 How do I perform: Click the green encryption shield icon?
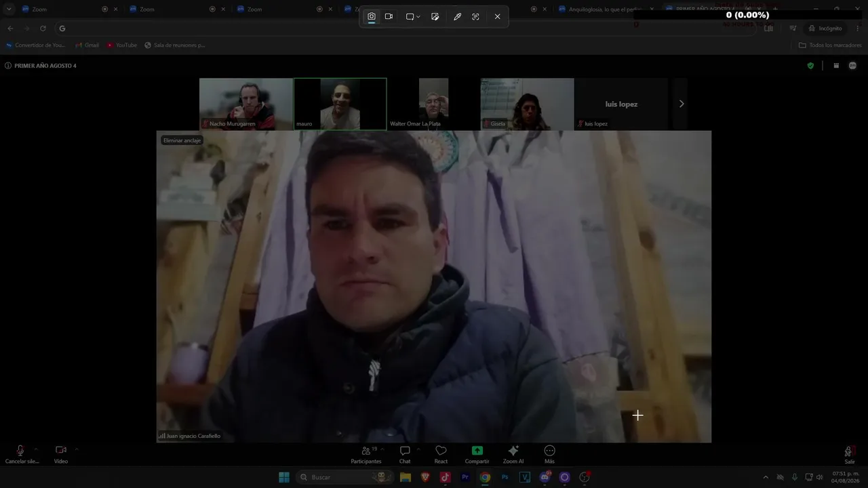click(810, 66)
